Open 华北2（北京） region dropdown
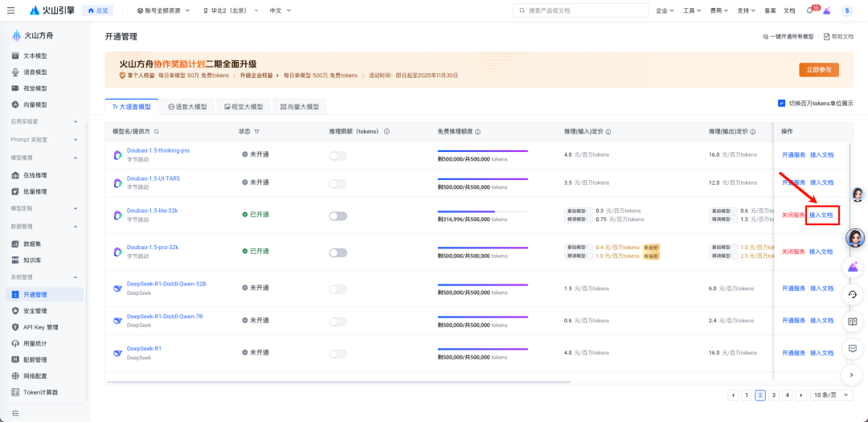The image size is (868, 422). click(231, 10)
